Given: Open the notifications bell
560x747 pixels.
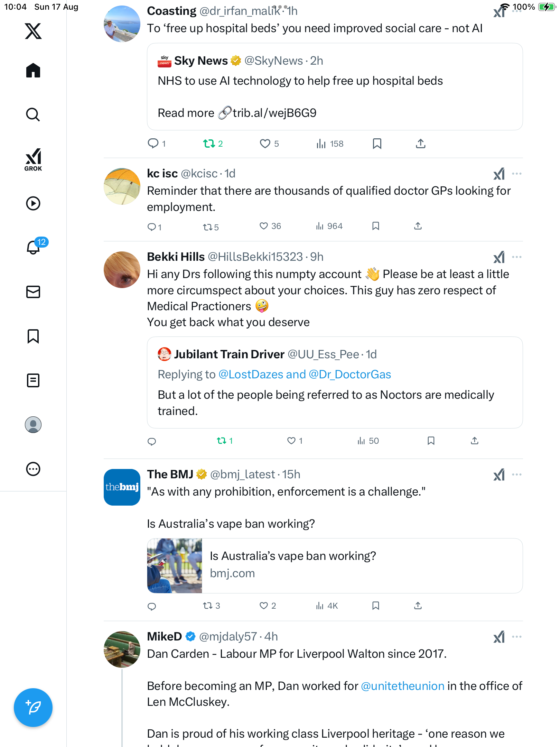Looking at the screenshot, I should [34, 247].
